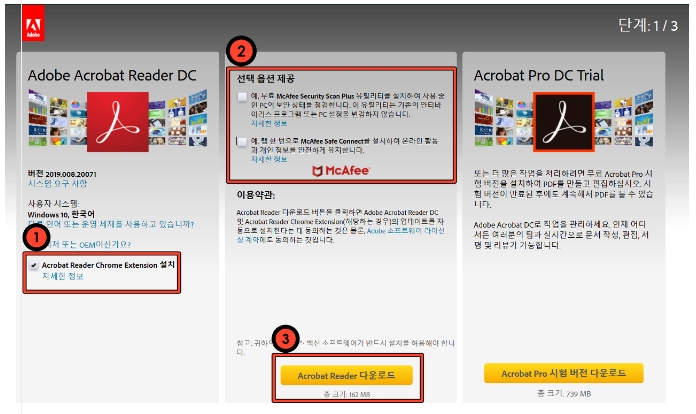Open 자세한 정보 link under McAfee Safe Connect
Image resolution: width=696 pixels, height=414 pixels.
point(269,159)
